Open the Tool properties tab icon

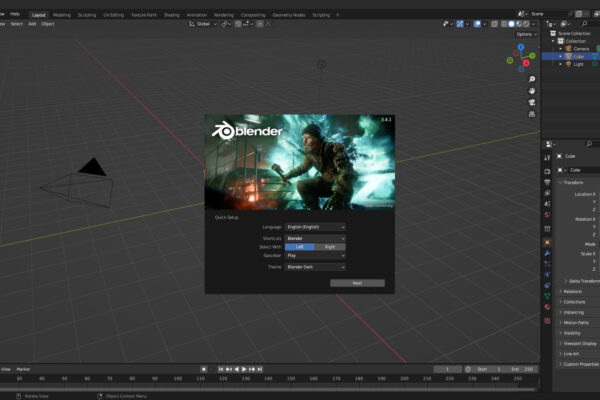(547, 158)
